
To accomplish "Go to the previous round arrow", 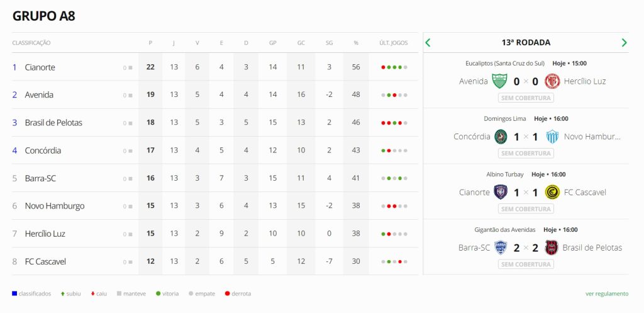I will point(428,43).
